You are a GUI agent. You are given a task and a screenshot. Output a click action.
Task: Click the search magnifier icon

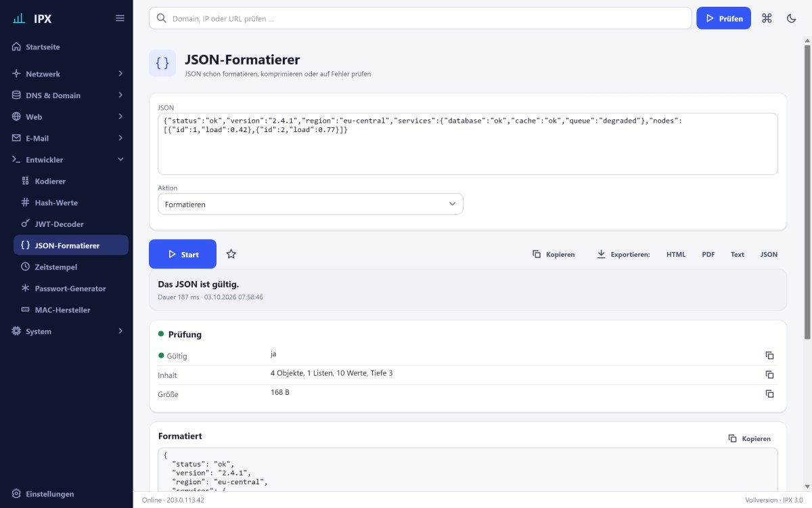[x=161, y=18]
